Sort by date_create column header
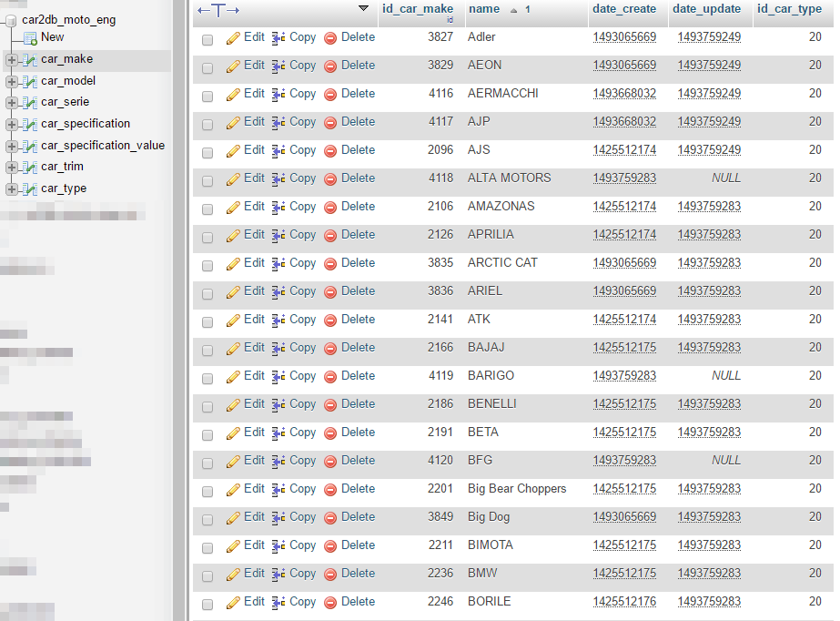Screen dimensions: 840x621 [x=624, y=8]
